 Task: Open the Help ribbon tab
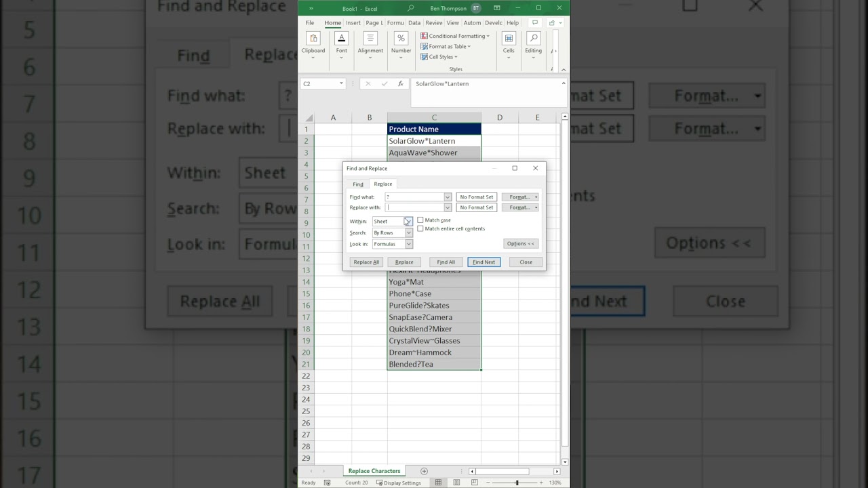click(513, 23)
